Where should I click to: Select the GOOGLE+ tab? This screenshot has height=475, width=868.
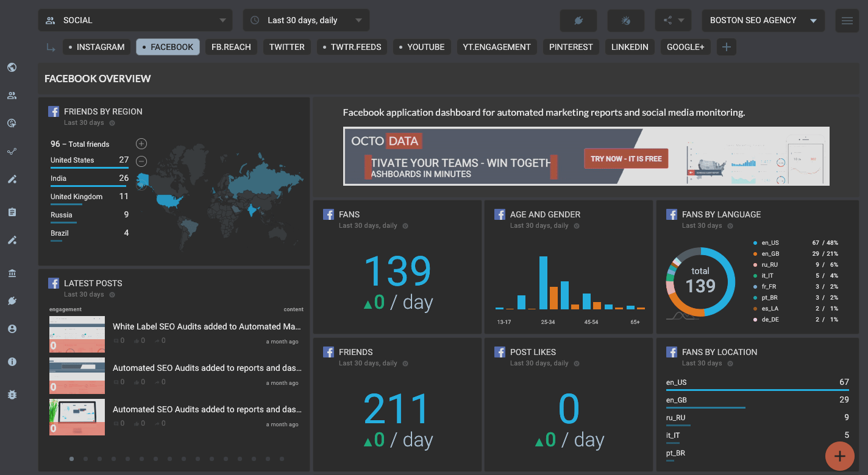tap(686, 47)
